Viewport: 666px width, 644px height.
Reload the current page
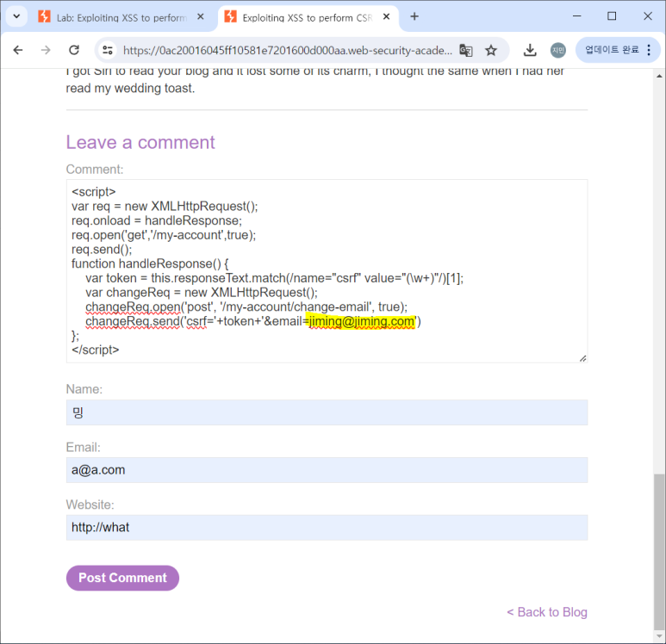pyautogui.click(x=74, y=50)
